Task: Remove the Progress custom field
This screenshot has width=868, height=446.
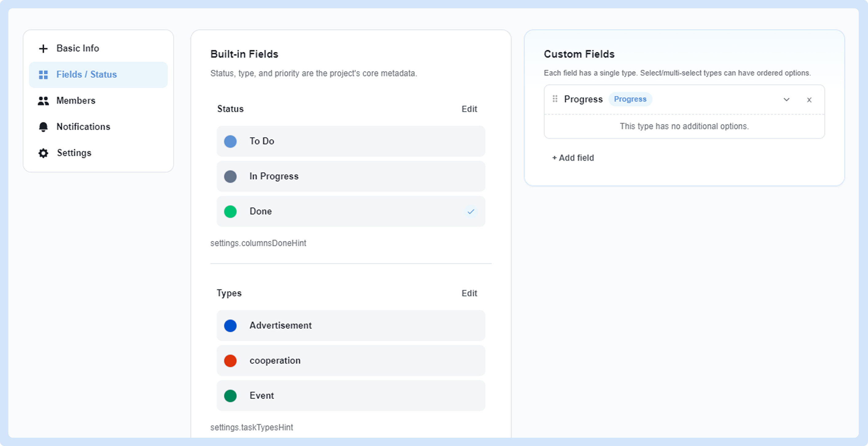Action: click(809, 100)
